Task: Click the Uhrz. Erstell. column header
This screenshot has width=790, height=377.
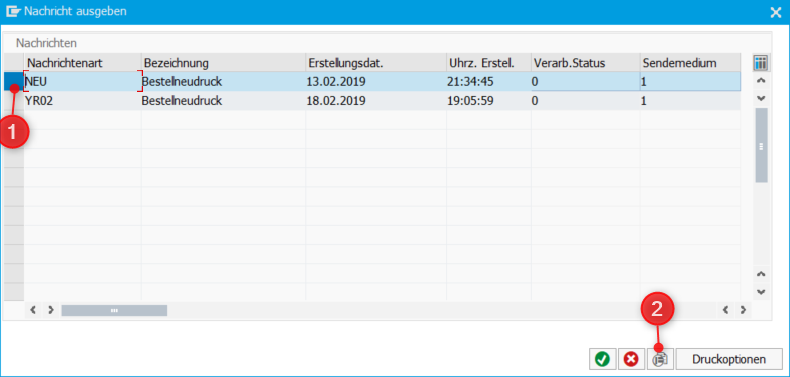Action: (x=489, y=63)
